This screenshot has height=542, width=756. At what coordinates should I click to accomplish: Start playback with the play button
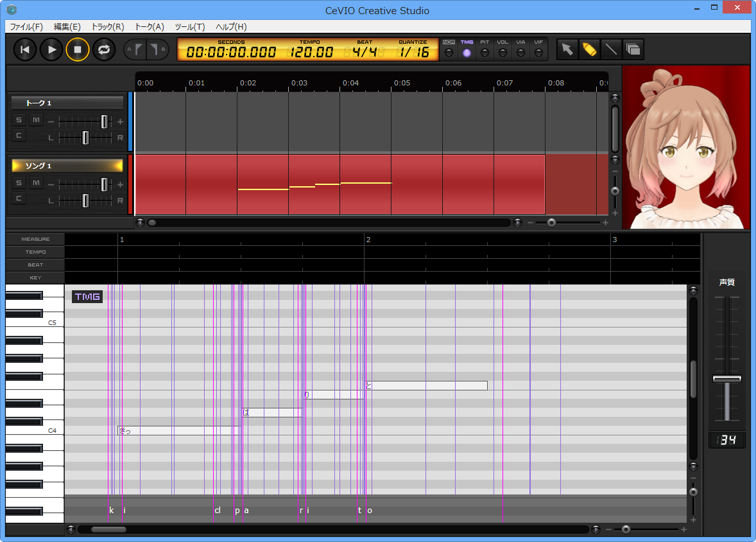tap(51, 49)
